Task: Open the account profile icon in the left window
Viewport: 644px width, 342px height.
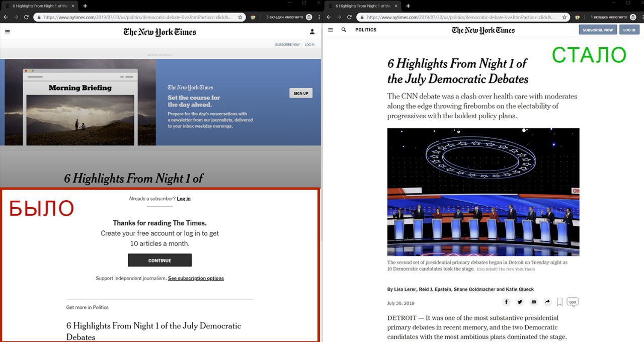Action: click(312, 32)
